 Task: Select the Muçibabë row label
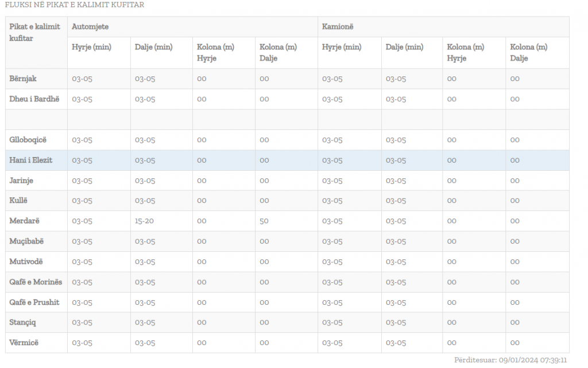click(x=26, y=241)
